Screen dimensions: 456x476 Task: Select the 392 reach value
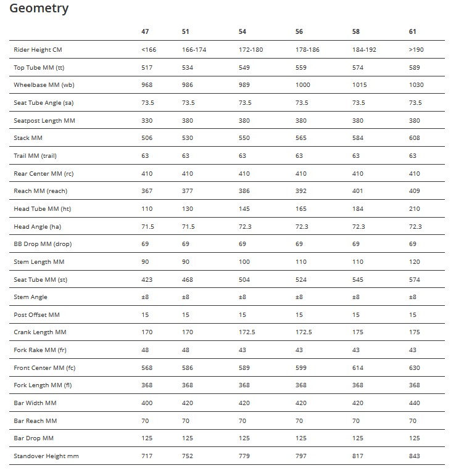click(x=301, y=191)
